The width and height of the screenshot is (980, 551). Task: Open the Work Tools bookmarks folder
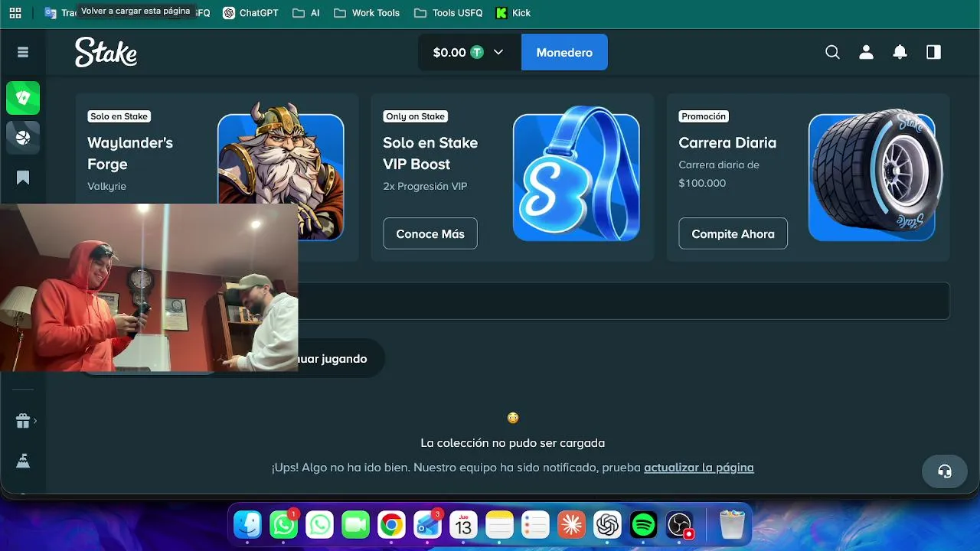coord(367,13)
